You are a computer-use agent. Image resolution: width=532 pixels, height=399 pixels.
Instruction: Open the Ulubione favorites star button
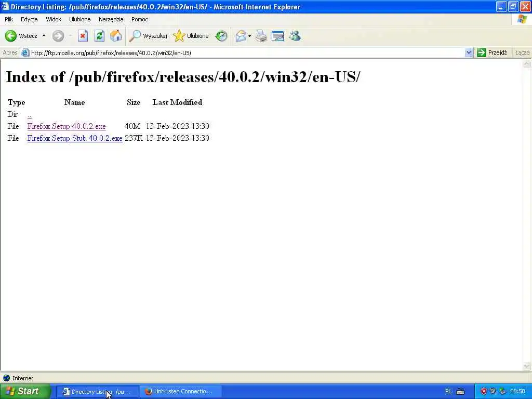point(191,36)
